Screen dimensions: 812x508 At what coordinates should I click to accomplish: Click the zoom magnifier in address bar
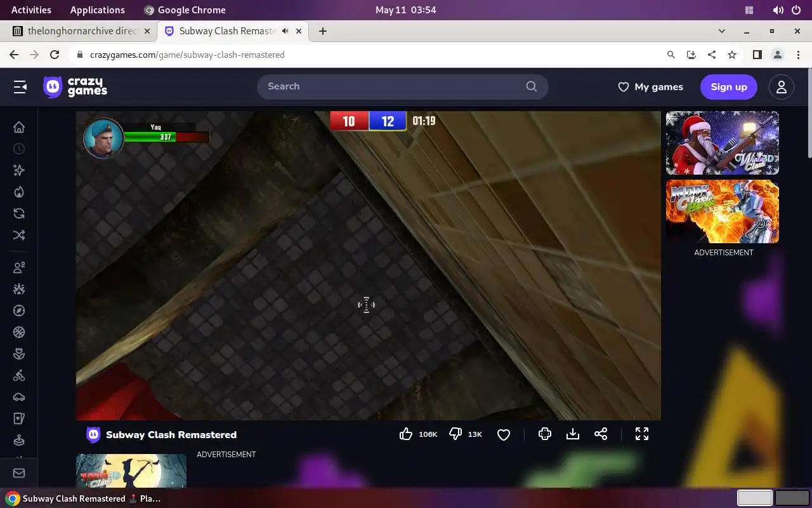click(671, 55)
